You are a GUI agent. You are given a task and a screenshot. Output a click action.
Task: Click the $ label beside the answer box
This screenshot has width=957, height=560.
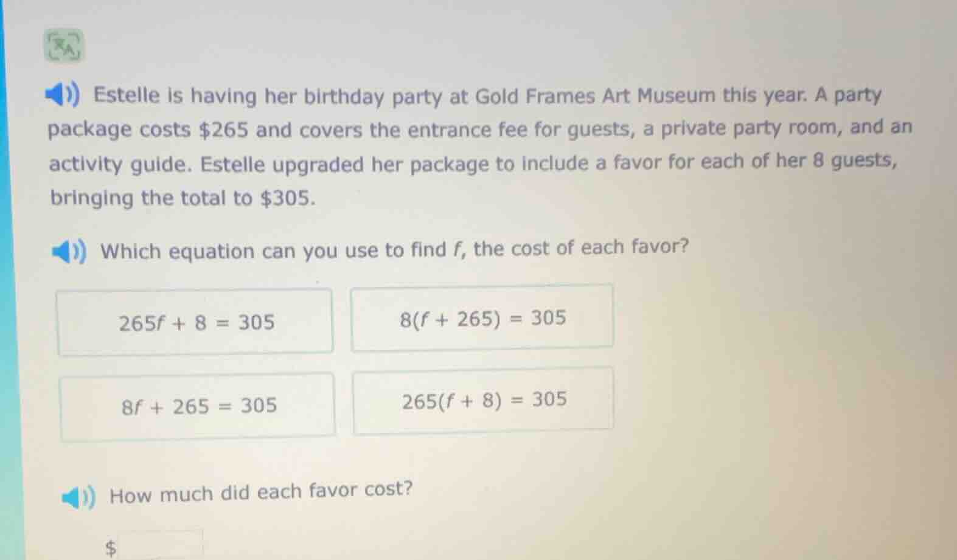[111, 545]
